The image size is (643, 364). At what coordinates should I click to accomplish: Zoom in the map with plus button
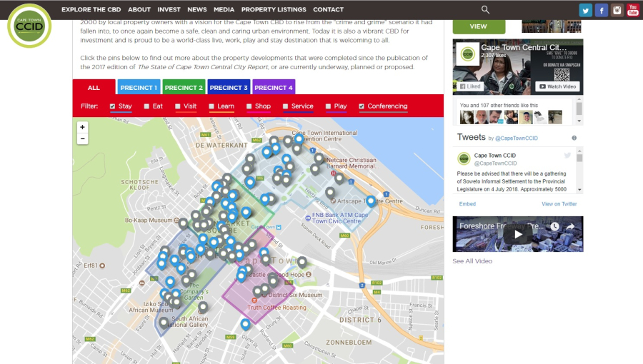point(82,127)
